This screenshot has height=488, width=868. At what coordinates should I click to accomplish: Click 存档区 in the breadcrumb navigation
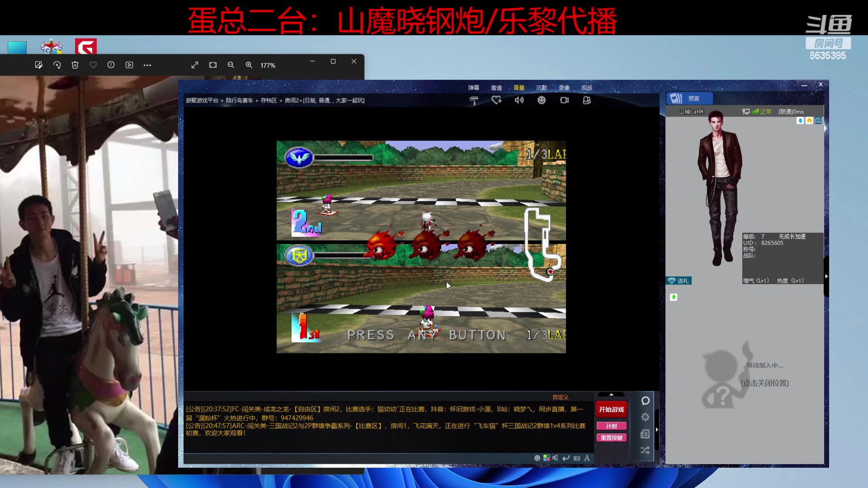[x=269, y=100]
